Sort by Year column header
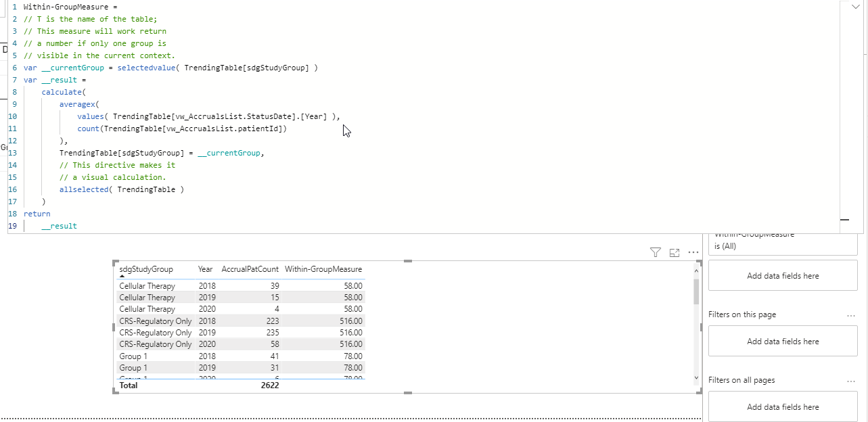Viewport: 868px width, 422px height. tap(206, 269)
